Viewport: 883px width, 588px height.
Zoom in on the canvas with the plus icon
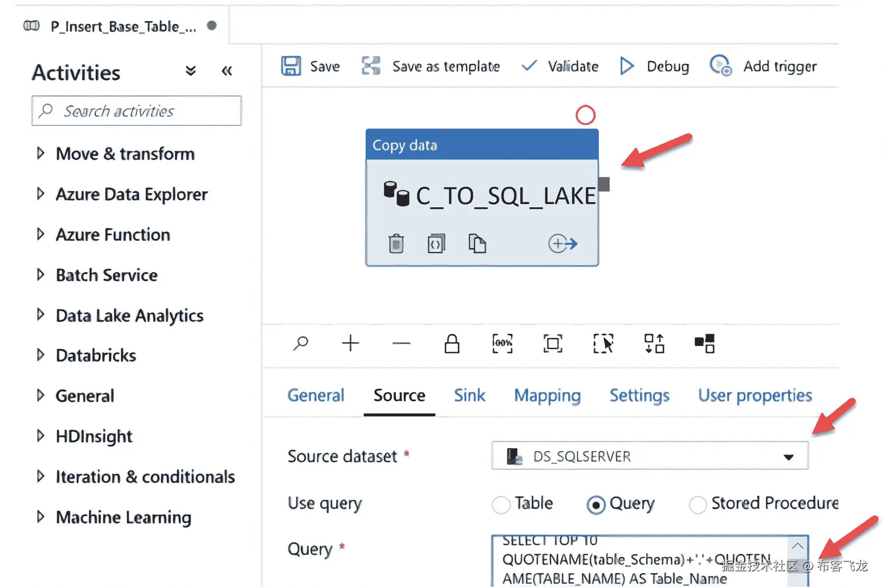(x=350, y=343)
